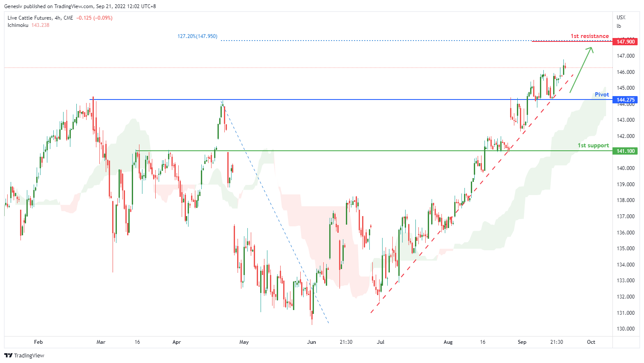
Task: Click the 127.20%(147.950) Fibonacci label
Action: point(197,36)
